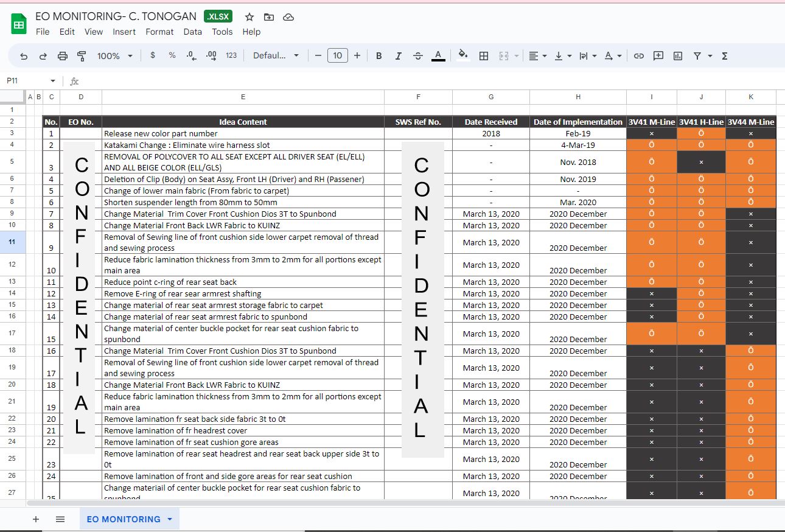
Task: Format as percent icon
Action: [172, 55]
